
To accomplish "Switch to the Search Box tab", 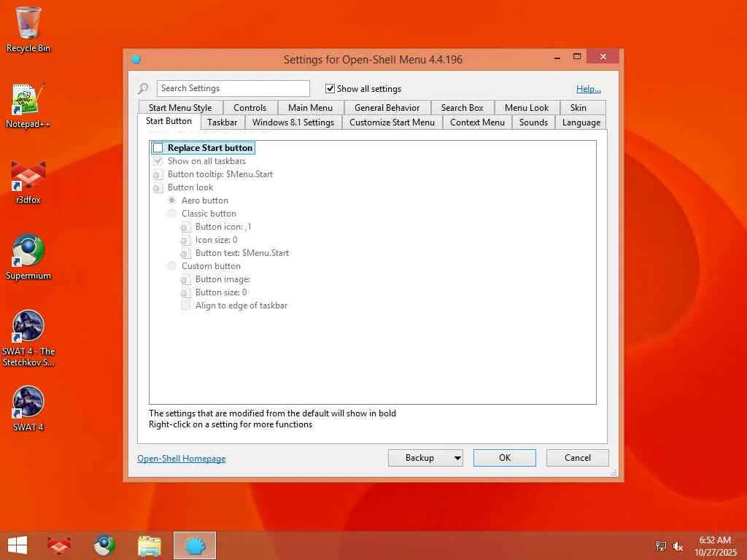I will click(x=462, y=108).
